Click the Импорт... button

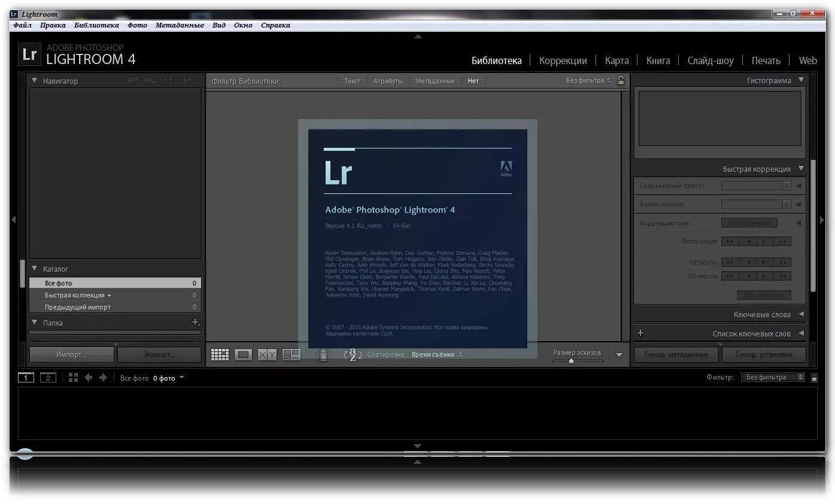pos(71,354)
